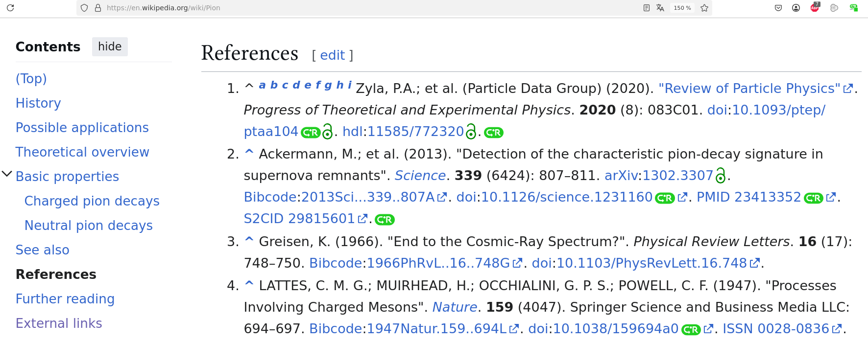Collapse the Basic properties section chevron
868x343 pixels.
click(7, 174)
